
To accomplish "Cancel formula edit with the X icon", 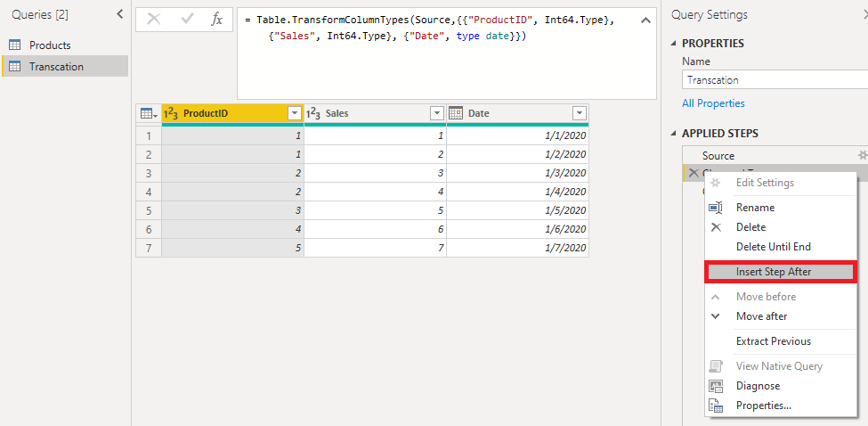I will (x=154, y=20).
